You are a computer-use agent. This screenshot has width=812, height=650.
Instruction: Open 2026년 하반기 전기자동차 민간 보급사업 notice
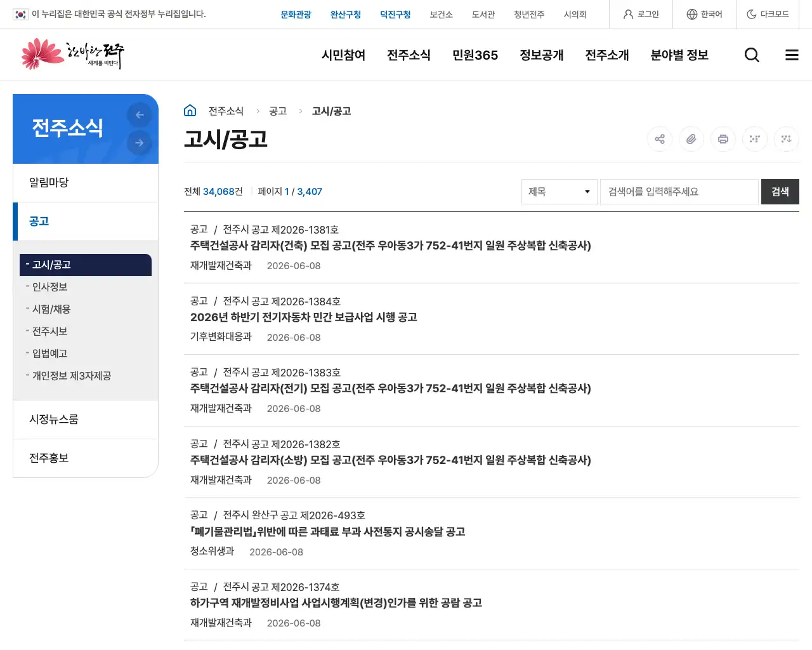[303, 317]
